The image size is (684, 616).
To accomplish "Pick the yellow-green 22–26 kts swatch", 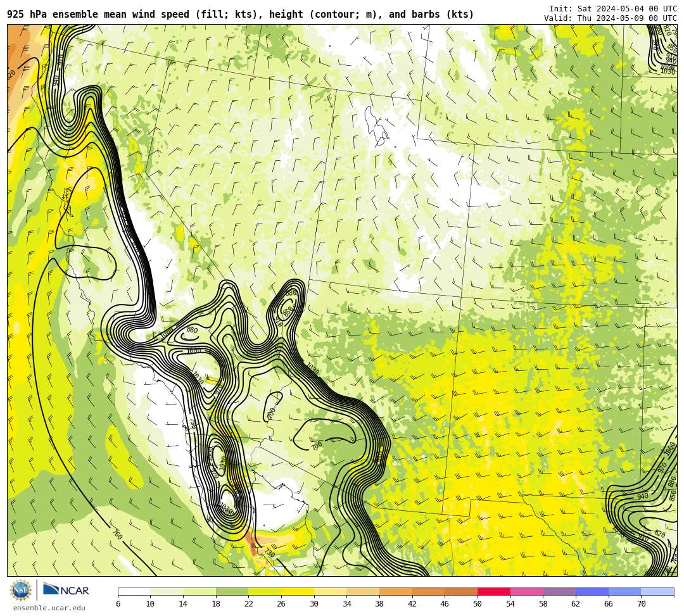I will pyautogui.click(x=265, y=591).
